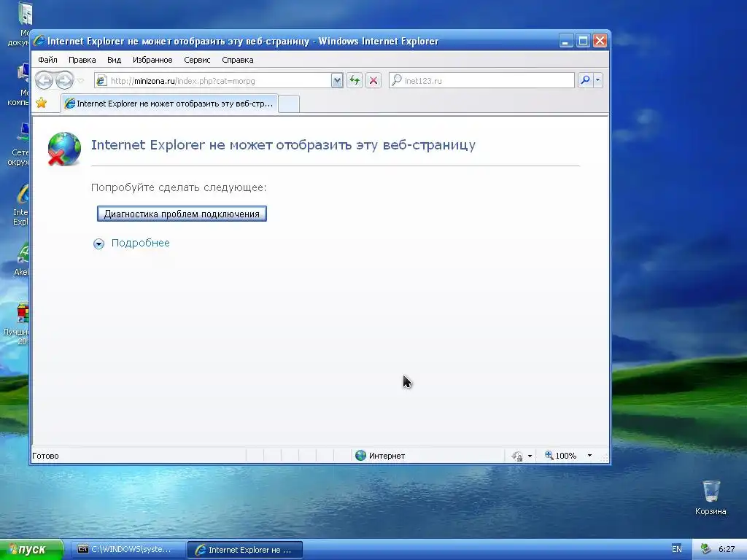Click the EN language indicator
The height and width of the screenshot is (560, 747).
pos(676,549)
